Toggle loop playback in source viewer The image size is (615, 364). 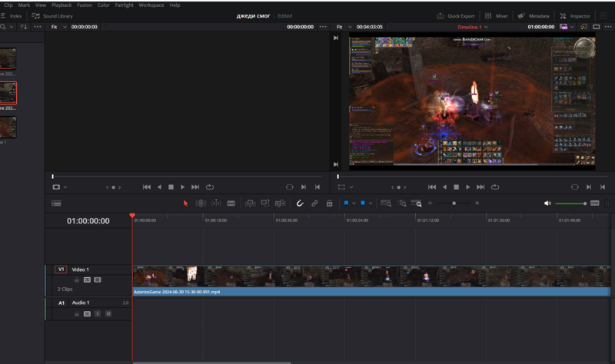210,187
